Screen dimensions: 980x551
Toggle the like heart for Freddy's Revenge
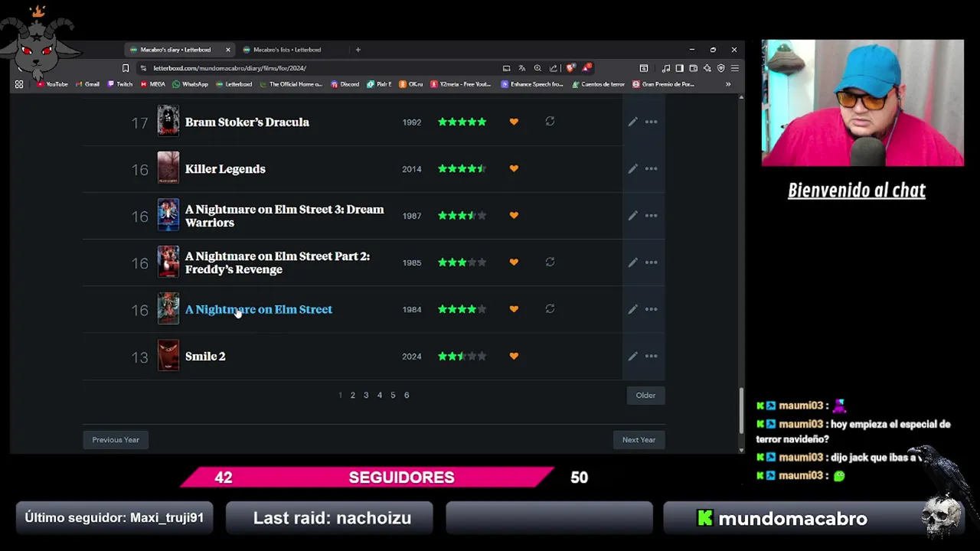click(x=514, y=262)
